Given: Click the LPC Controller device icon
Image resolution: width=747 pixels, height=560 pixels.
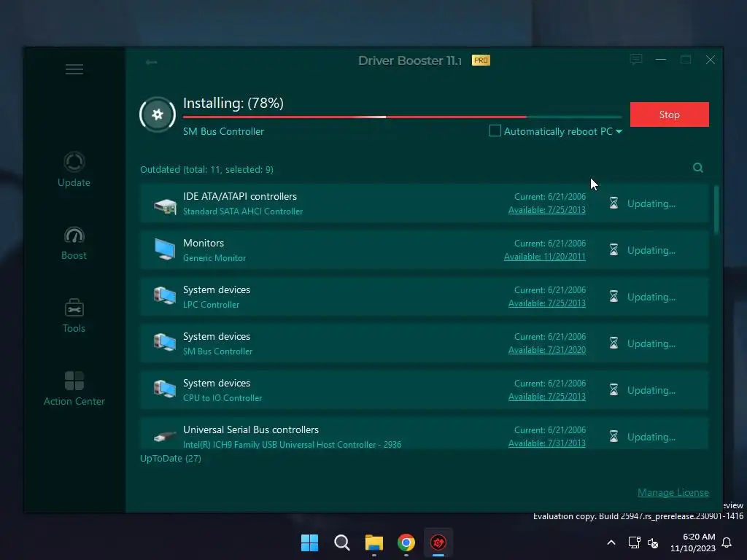Looking at the screenshot, I should pyautogui.click(x=165, y=296).
